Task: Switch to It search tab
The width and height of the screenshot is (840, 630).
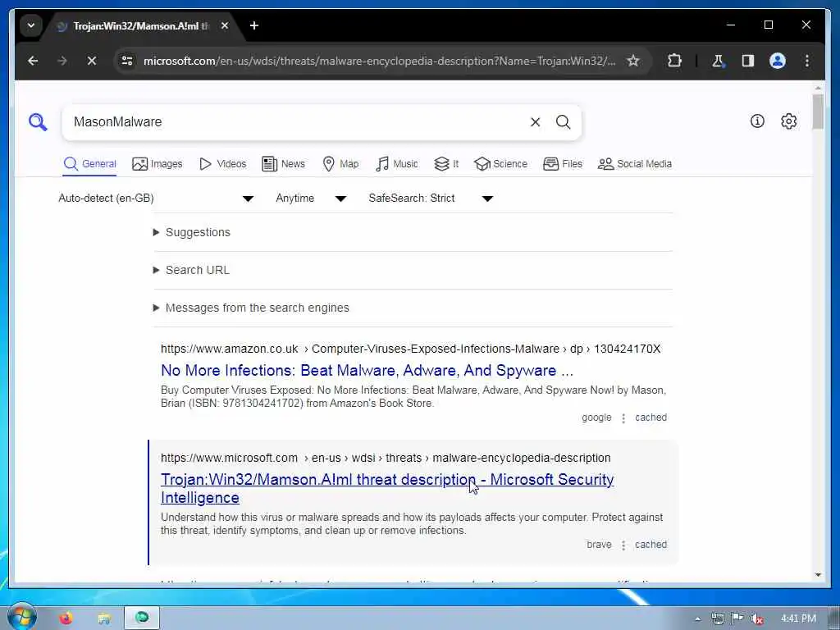Action: click(446, 164)
